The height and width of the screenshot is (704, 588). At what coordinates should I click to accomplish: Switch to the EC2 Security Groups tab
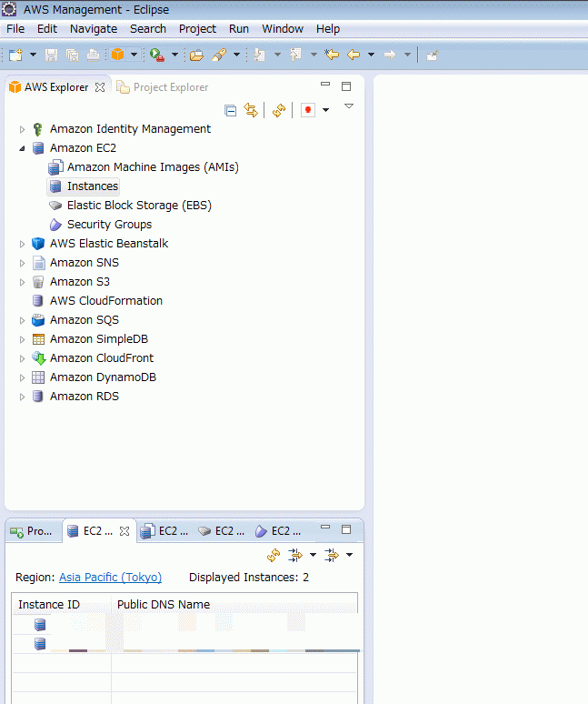click(x=278, y=531)
